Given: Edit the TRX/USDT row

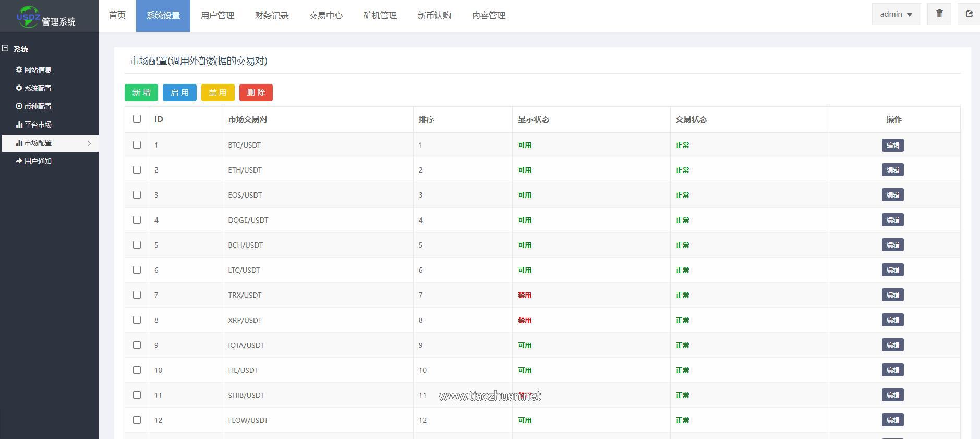Looking at the screenshot, I should 892,295.
